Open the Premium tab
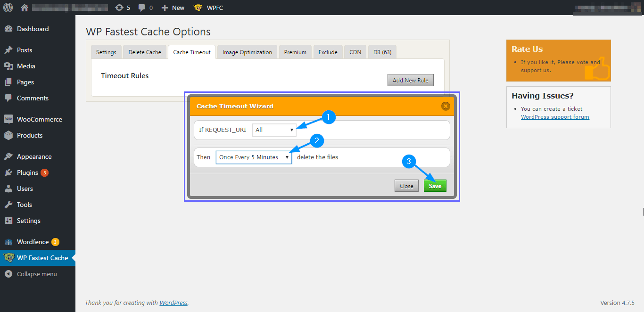644x312 pixels. point(295,52)
